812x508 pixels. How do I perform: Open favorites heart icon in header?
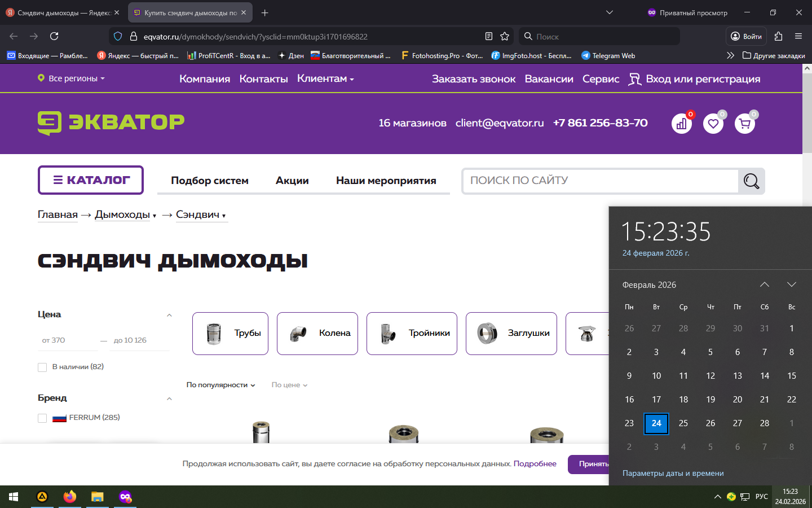pyautogui.click(x=713, y=124)
